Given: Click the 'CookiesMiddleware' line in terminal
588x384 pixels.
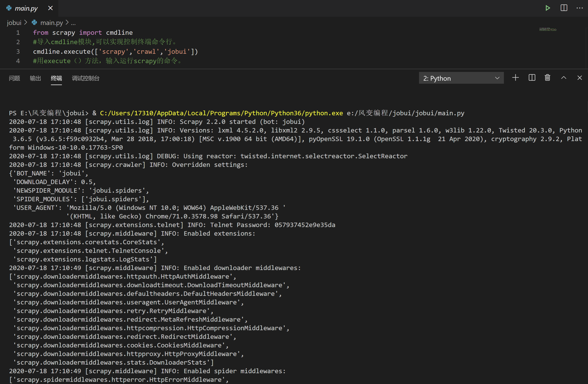Looking at the screenshot, I should coord(121,345).
